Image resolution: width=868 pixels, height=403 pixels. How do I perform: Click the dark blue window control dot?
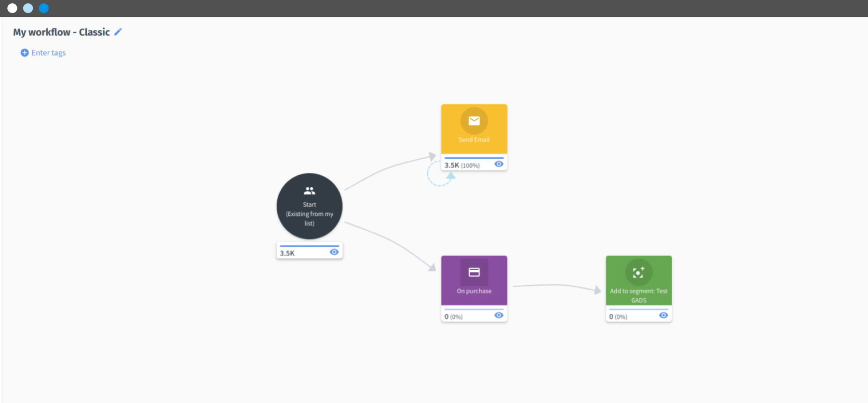44,8
